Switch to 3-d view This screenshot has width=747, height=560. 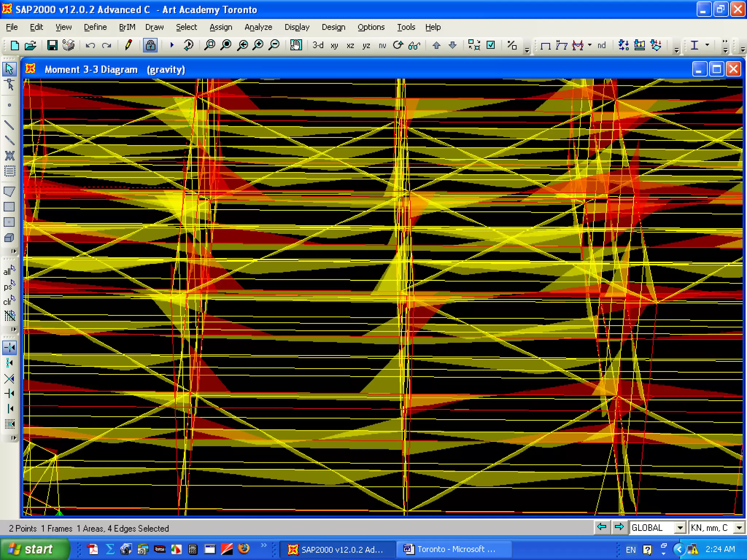click(x=318, y=45)
